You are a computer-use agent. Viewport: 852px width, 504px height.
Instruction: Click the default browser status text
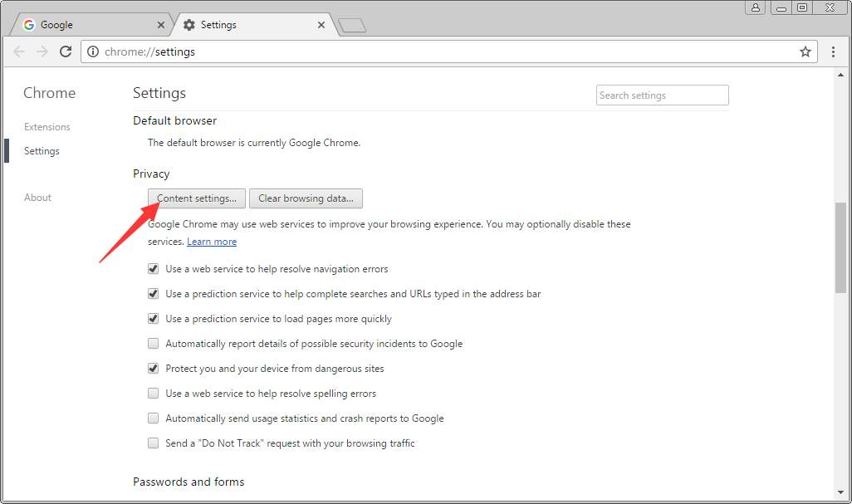254,143
